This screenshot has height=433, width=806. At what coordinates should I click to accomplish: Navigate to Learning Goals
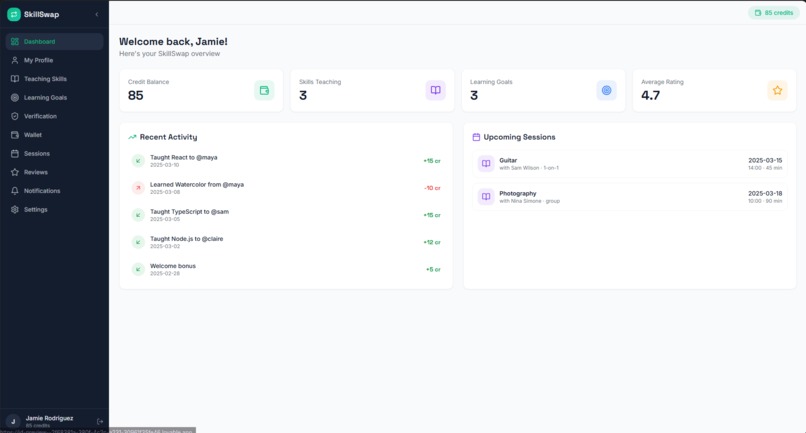54,98
